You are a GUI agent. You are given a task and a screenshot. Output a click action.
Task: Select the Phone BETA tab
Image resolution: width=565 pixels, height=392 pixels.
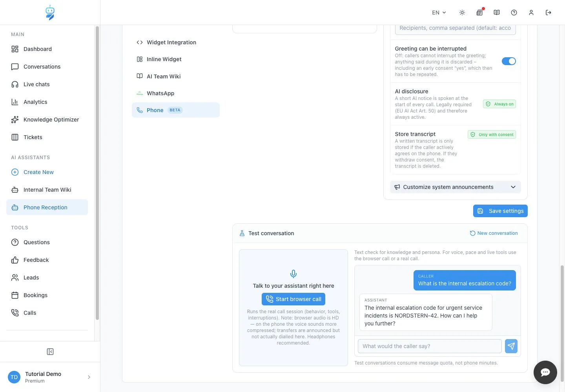coord(176,110)
